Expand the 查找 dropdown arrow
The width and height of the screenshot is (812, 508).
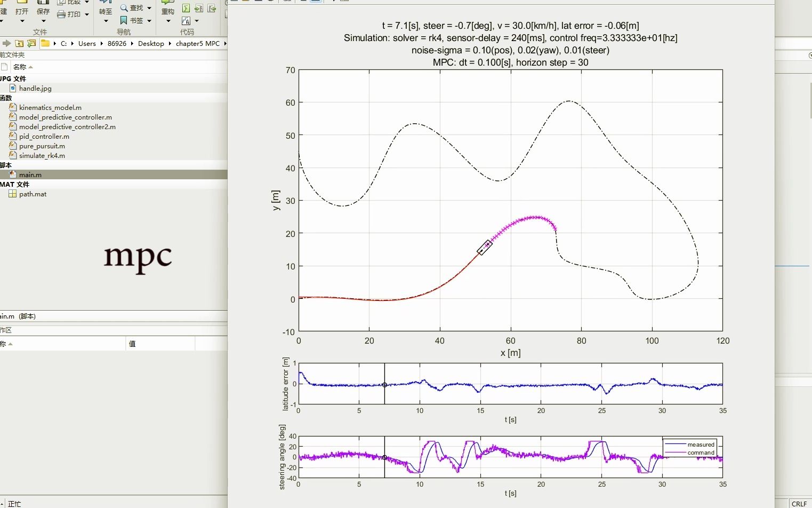click(x=149, y=8)
